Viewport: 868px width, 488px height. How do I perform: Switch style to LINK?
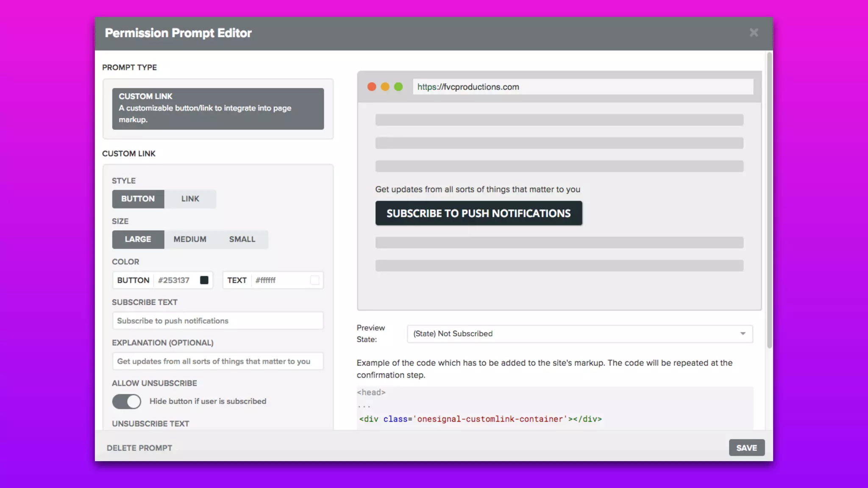pos(190,199)
